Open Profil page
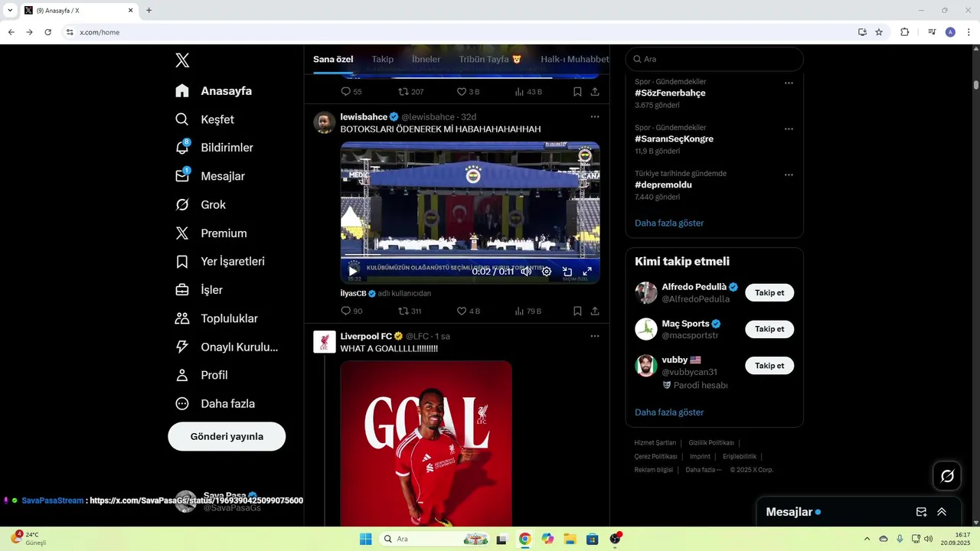This screenshot has height=551, width=980. (201, 375)
